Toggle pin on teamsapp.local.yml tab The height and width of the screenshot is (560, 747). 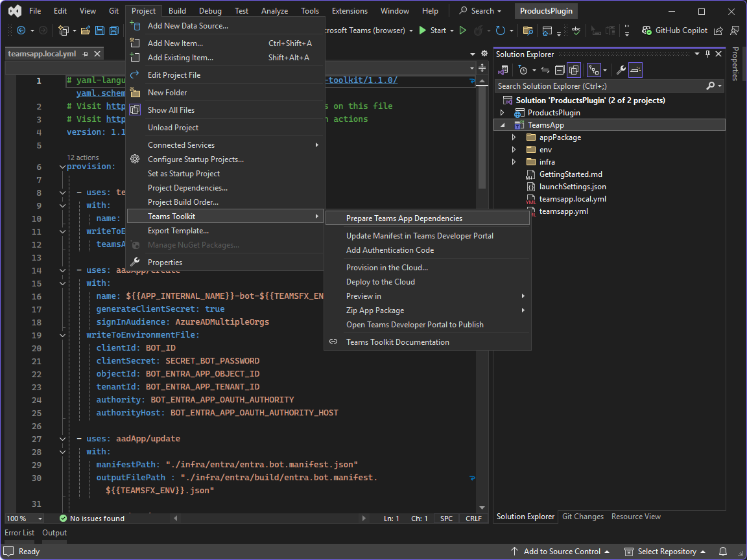click(x=86, y=54)
